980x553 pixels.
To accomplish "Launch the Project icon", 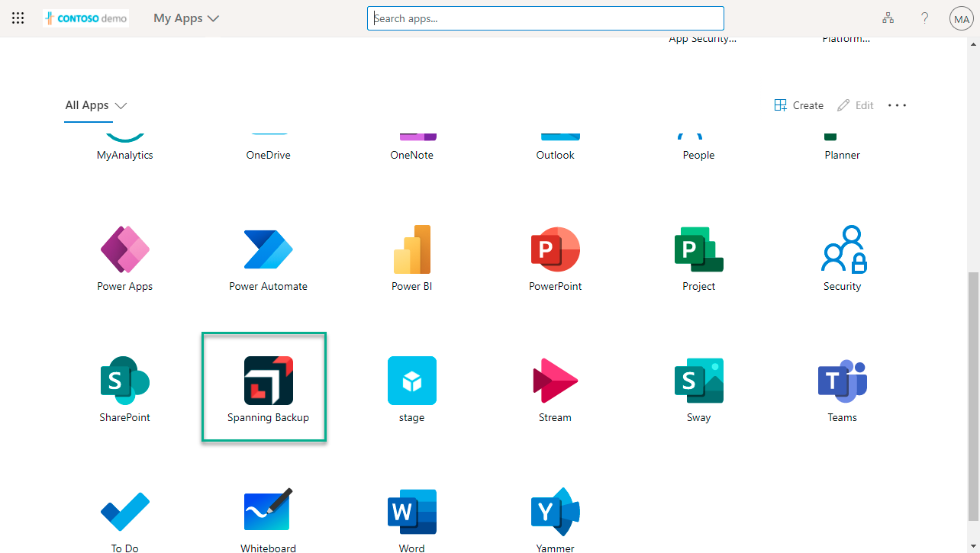I will (x=699, y=249).
